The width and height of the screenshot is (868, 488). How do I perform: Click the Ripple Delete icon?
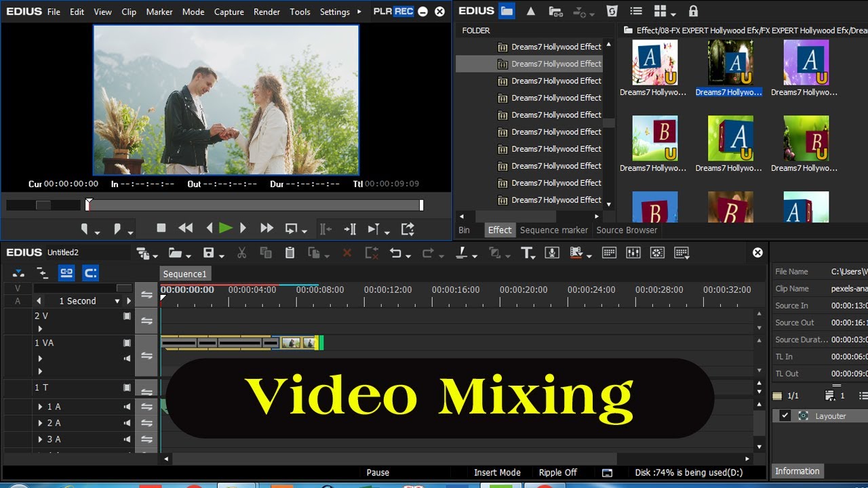click(x=372, y=253)
